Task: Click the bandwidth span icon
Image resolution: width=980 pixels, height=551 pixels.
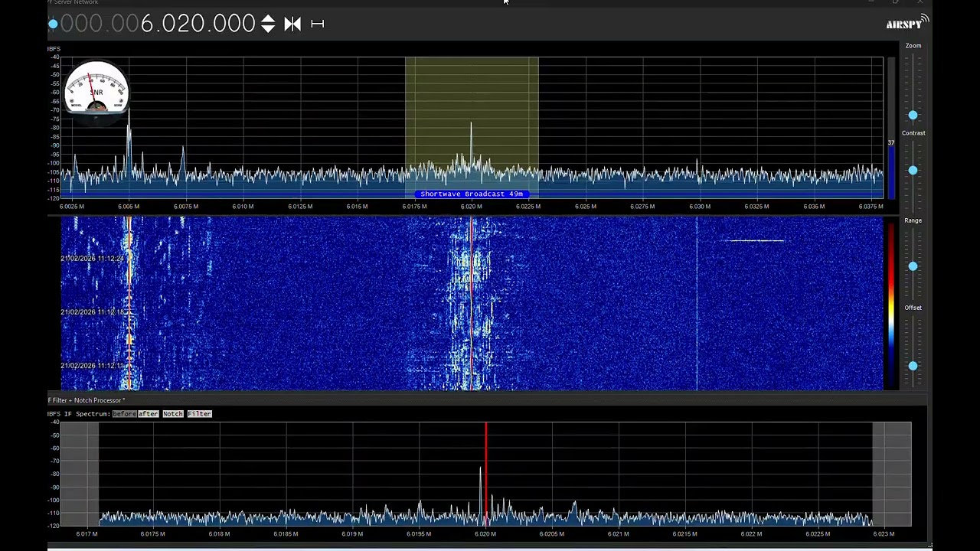Action: coord(318,24)
